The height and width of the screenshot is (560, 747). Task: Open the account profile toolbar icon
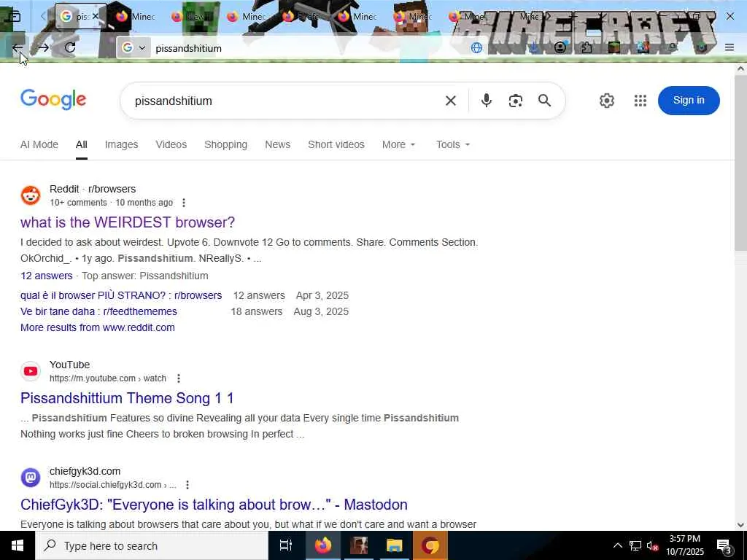tap(560, 47)
